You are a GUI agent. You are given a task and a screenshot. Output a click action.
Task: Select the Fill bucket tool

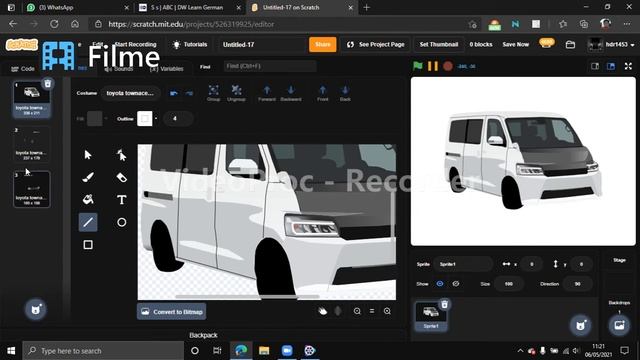(88, 200)
